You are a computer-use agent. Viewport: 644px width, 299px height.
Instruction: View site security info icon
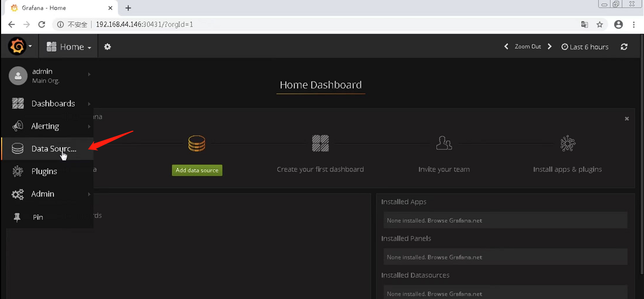[61, 25]
